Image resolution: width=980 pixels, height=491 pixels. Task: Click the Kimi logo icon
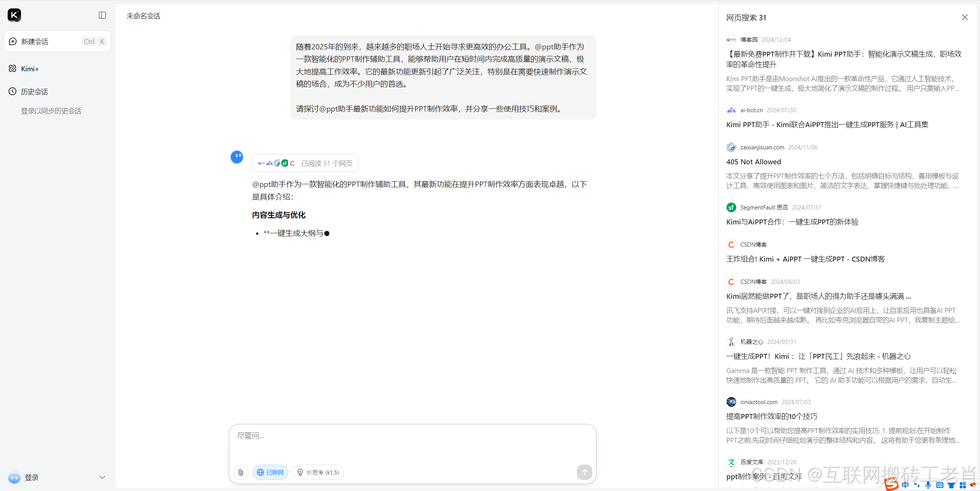coord(14,15)
